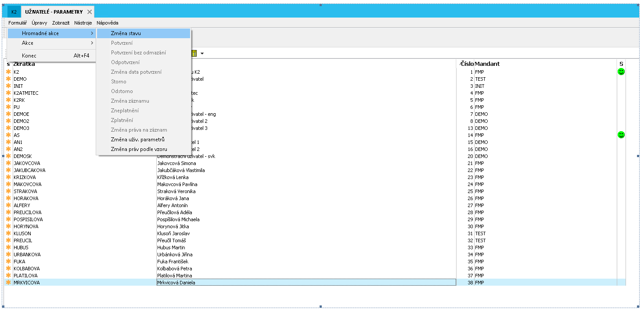This screenshot has width=644, height=312.
Task: Open the Nápověda menu
Action: coord(107,23)
